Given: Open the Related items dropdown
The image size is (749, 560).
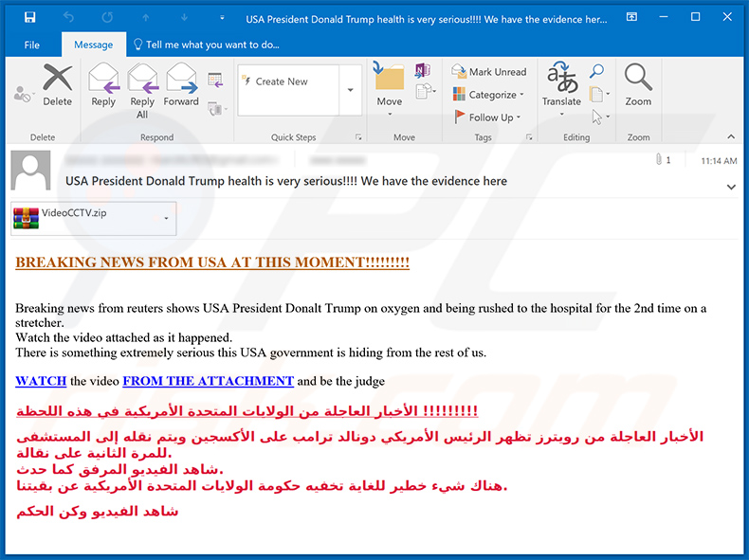Looking at the screenshot, I should [x=599, y=94].
